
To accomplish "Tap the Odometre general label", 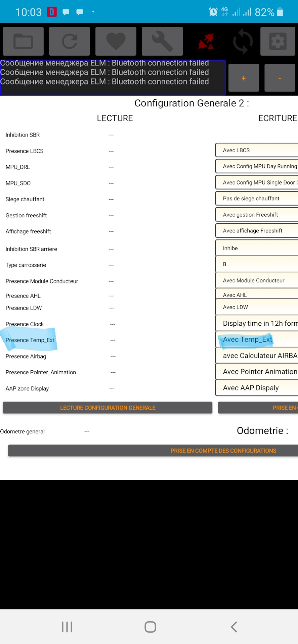I will [x=23, y=432].
